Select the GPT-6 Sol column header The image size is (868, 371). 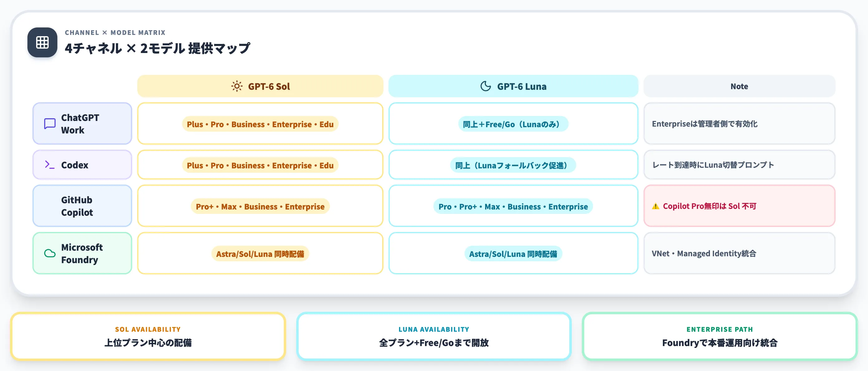pos(260,86)
